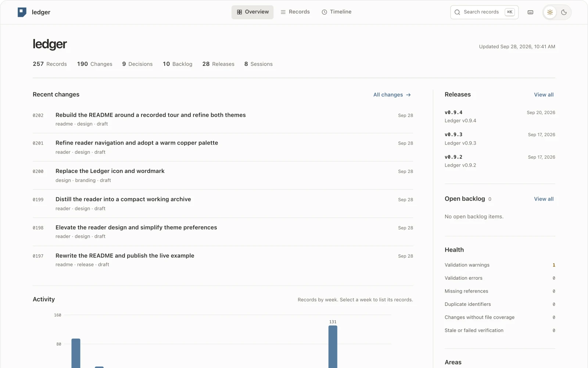Open release v0.9.4
588x368 pixels.
[x=500, y=116]
